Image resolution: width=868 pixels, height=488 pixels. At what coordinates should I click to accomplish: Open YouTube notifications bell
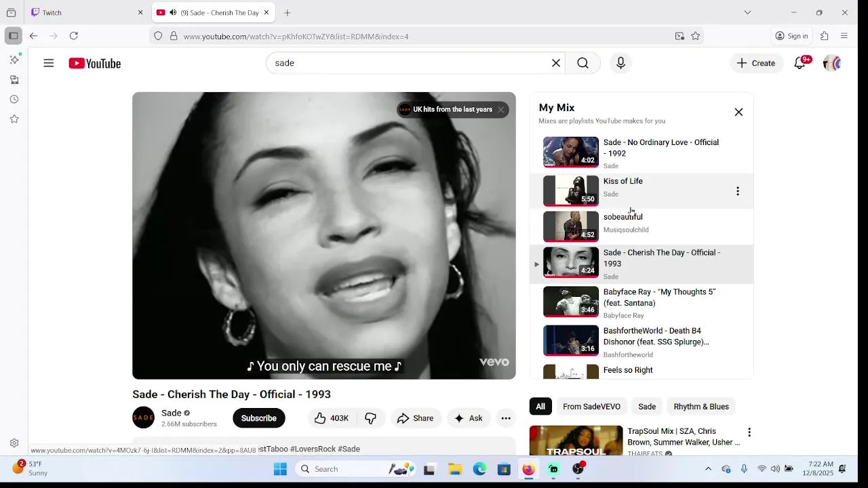(800, 63)
